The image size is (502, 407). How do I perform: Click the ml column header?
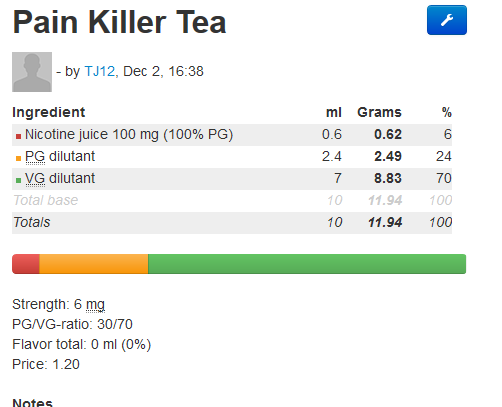pos(334,112)
